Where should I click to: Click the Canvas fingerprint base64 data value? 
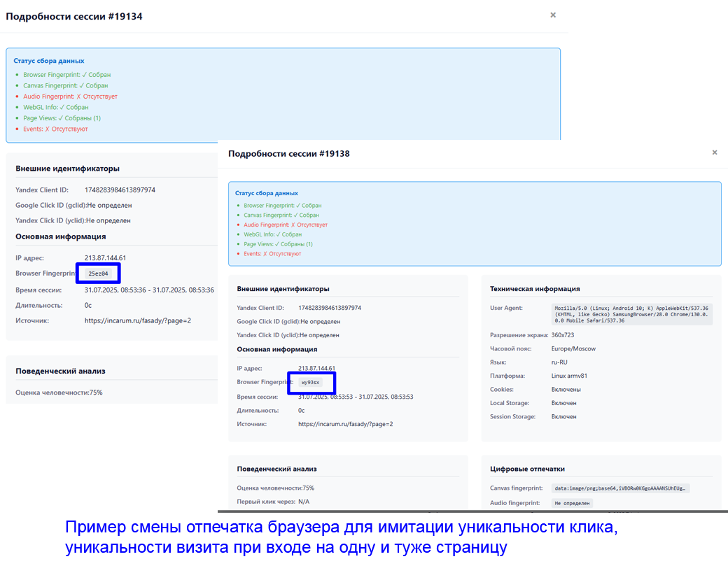coord(620,488)
